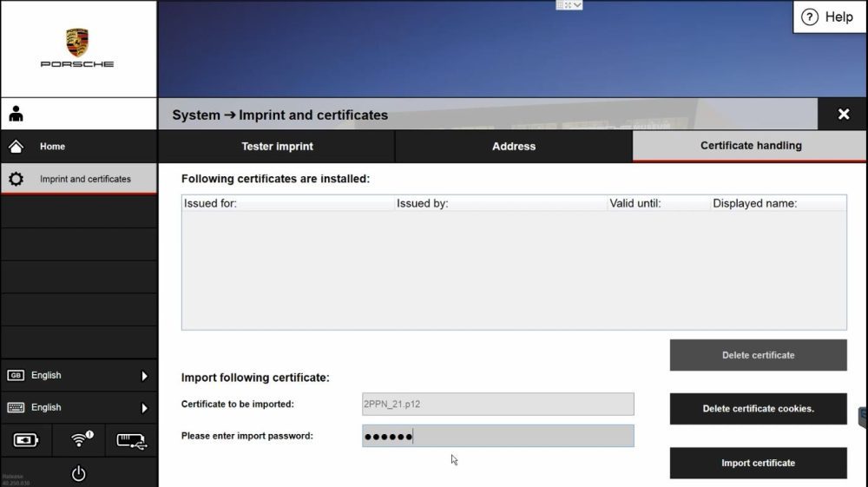
Task: Click the Import certificate button
Action: (758, 463)
